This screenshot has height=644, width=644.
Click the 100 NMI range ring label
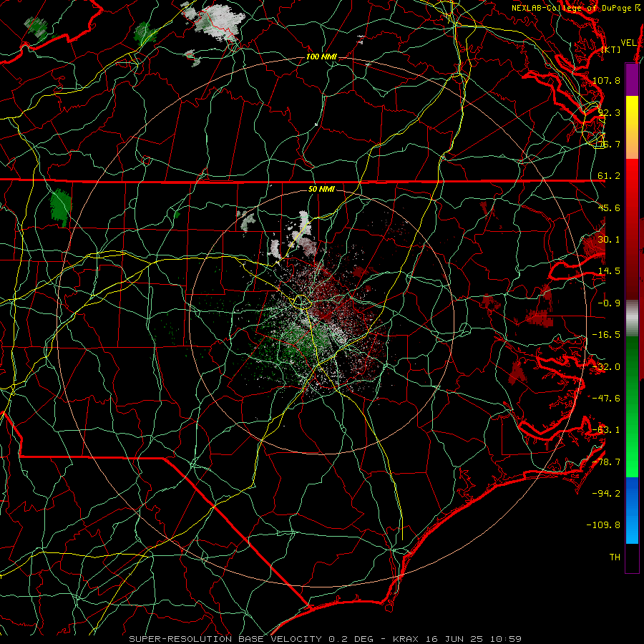coord(321,57)
